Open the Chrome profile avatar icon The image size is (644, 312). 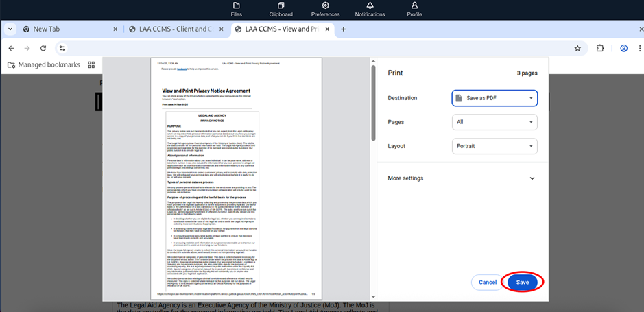click(623, 49)
